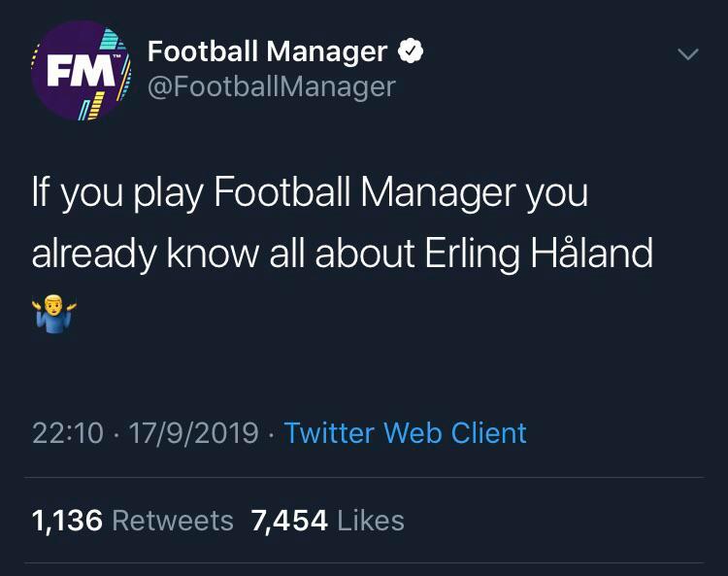This screenshot has width=728, height=576.
Task: Open the 1,136 retweet count
Action: (x=67, y=521)
